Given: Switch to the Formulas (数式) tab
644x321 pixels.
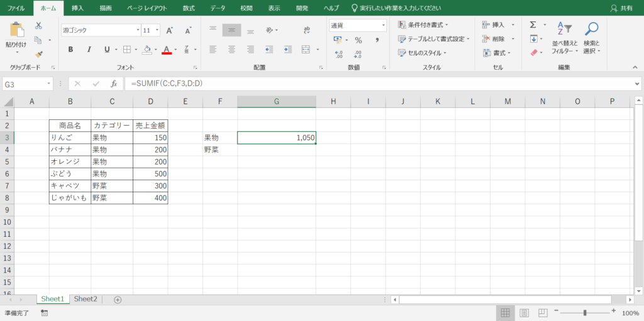Looking at the screenshot, I should [189, 8].
